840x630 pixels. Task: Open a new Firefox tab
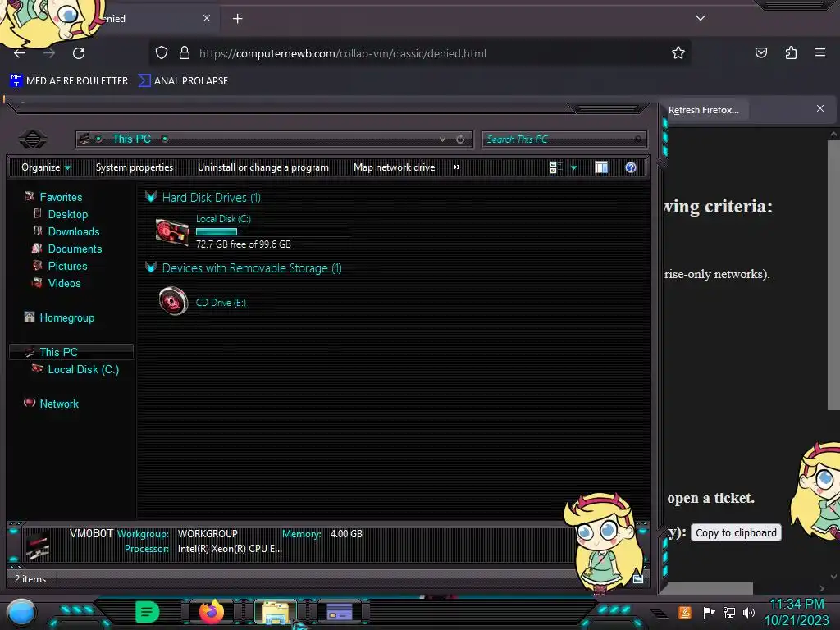pyautogui.click(x=237, y=19)
